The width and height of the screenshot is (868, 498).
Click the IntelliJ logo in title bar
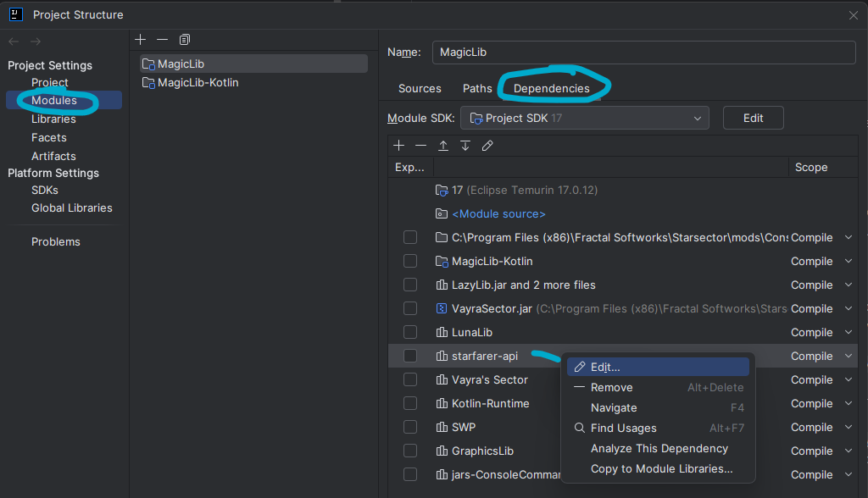[16, 14]
